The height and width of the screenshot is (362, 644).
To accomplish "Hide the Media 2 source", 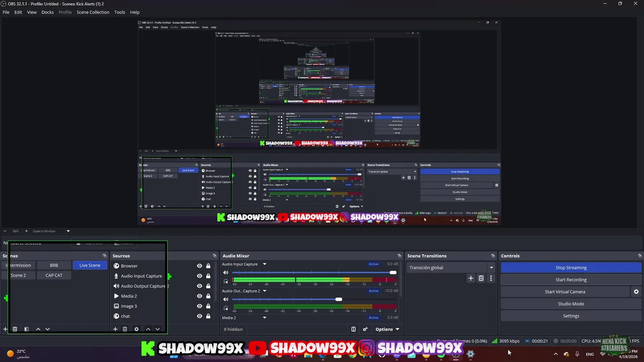I will (x=199, y=296).
